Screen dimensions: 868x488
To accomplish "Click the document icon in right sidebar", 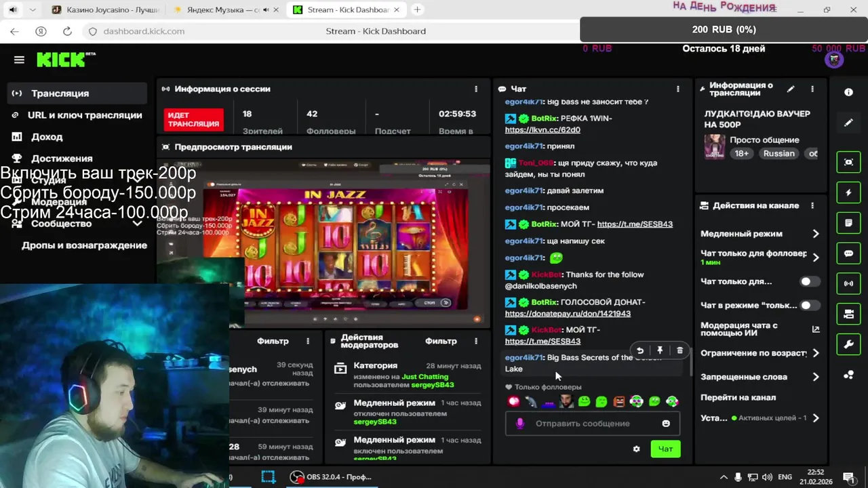I will 848,223.
